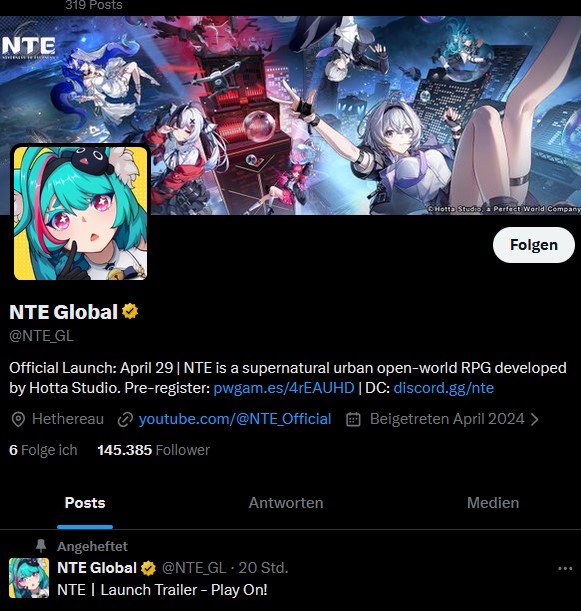Select the Posts tab
Image resolution: width=581 pixels, height=611 pixels.
(x=85, y=503)
